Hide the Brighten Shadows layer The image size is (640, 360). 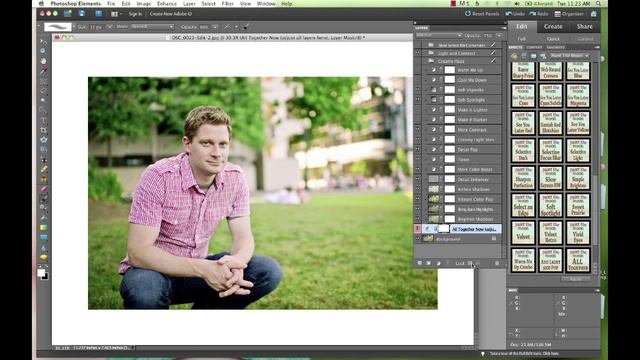pos(418,219)
